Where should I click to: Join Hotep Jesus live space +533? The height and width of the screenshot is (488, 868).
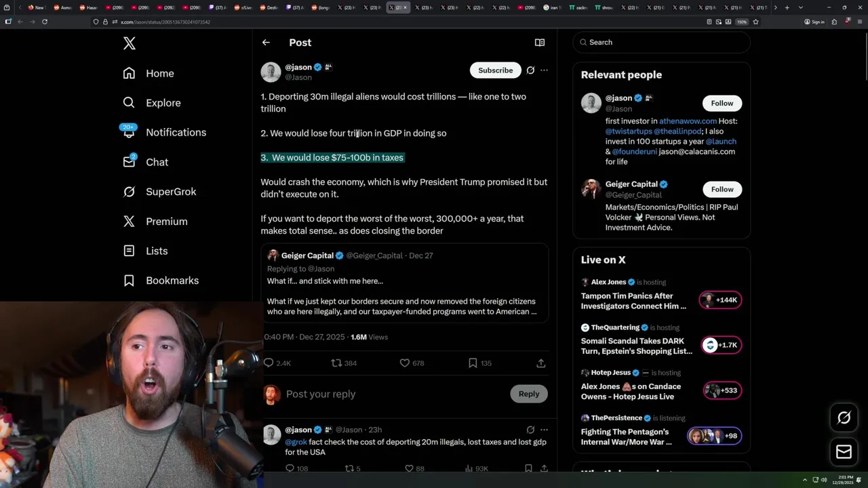(722, 390)
